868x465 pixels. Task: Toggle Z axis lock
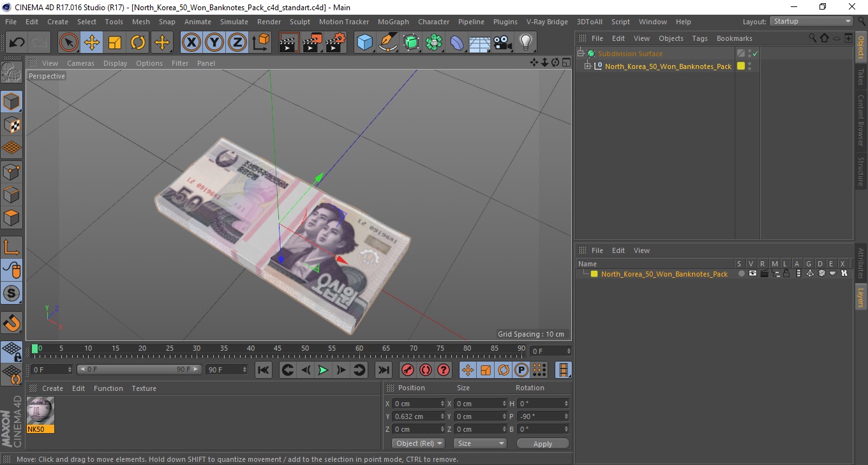point(237,43)
